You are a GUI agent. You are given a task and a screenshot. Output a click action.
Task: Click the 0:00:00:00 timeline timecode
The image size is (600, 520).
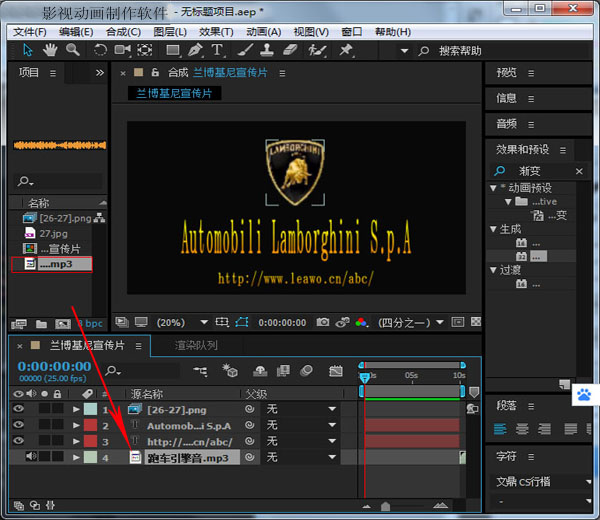pyautogui.click(x=54, y=367)
